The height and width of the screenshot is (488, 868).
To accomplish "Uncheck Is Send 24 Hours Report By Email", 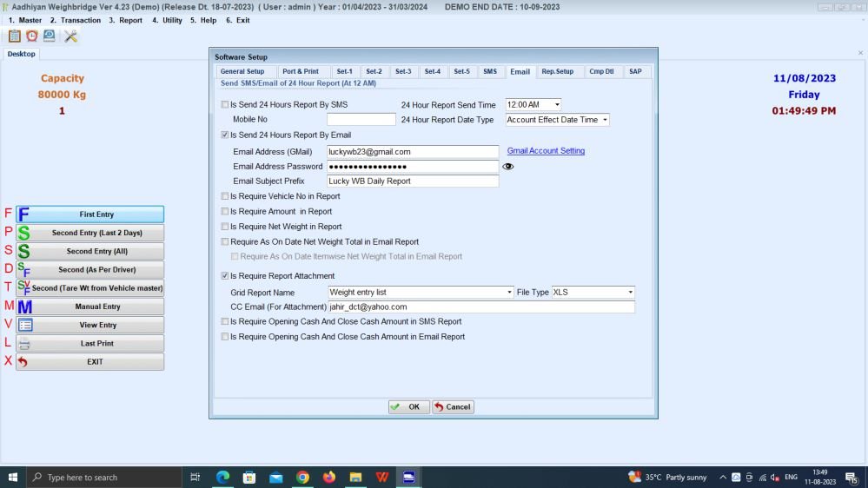I will (226, 135).
